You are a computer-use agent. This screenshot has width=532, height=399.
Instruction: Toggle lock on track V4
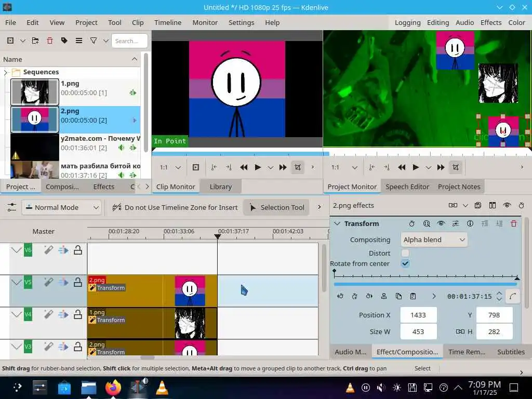click(x=78, y=314)
